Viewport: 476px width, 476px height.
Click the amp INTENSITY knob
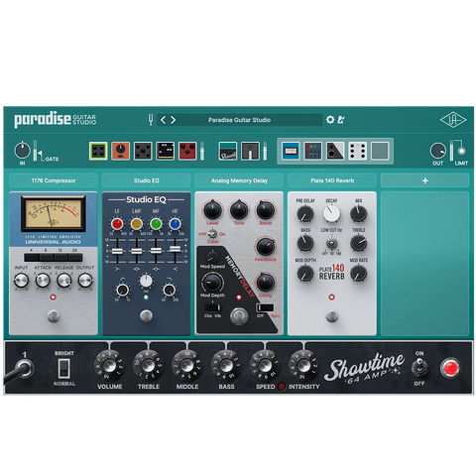tap(304, 366)
